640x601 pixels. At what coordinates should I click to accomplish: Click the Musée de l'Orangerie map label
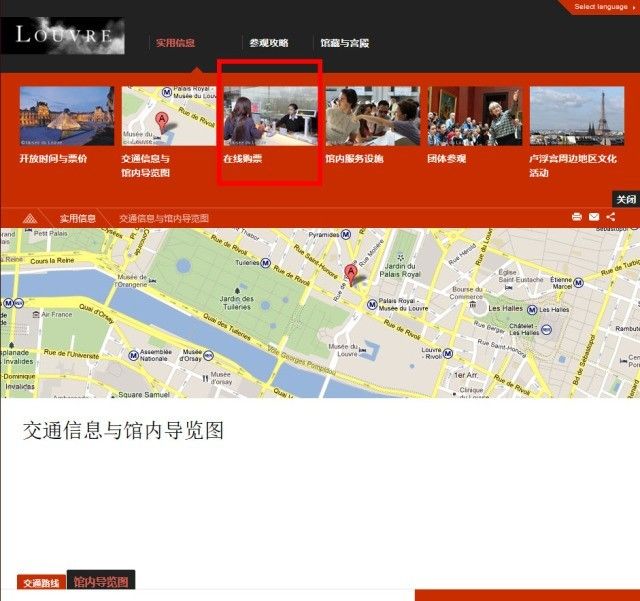[132, 280]
